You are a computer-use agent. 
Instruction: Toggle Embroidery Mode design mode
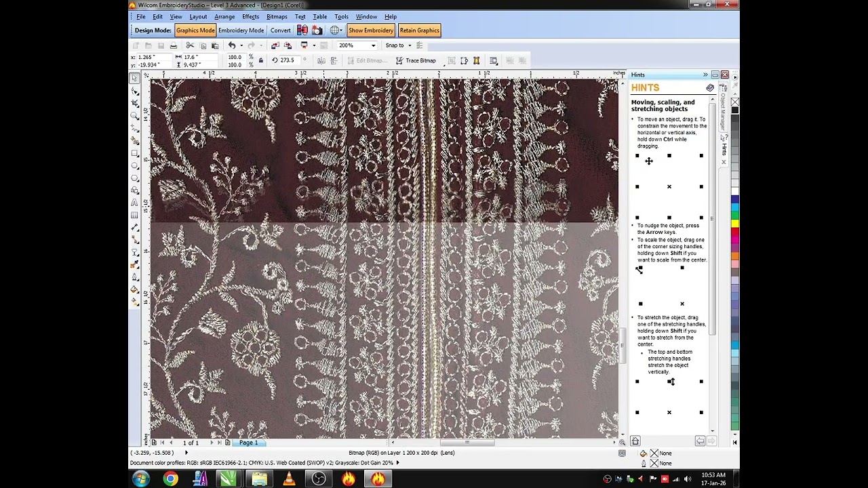pyautogui.click(x=241, y=30)
